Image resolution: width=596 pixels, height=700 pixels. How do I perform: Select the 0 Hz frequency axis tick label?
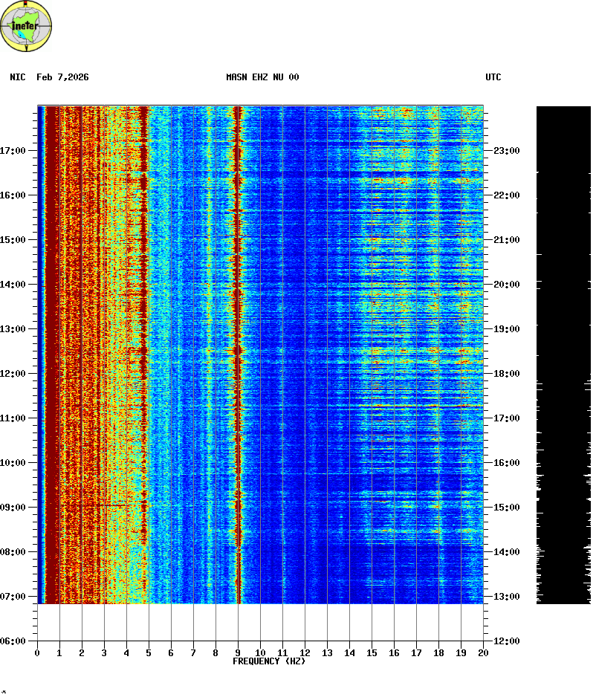coord(37,653)
